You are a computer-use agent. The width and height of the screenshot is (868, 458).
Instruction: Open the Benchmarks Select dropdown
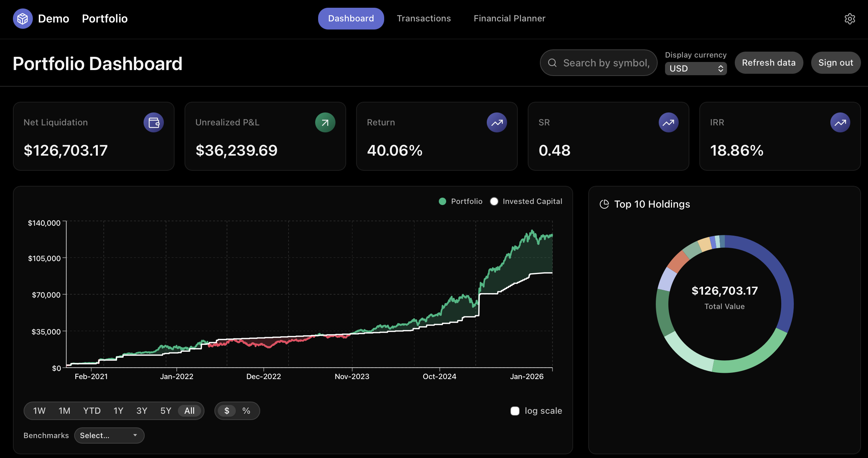(109, 436)
